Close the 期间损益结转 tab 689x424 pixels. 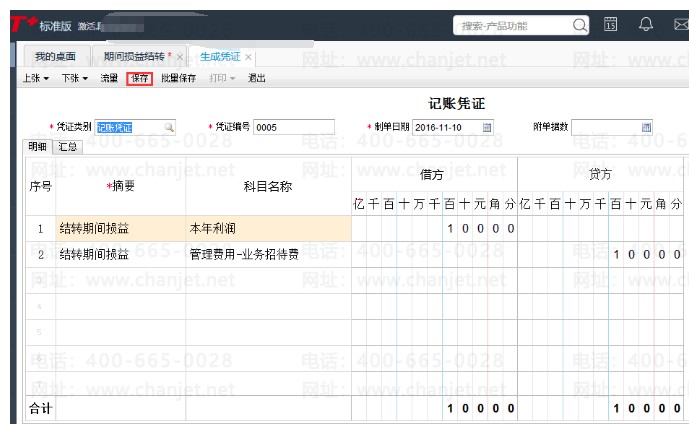pyautogui.click(x=179, y=57)
